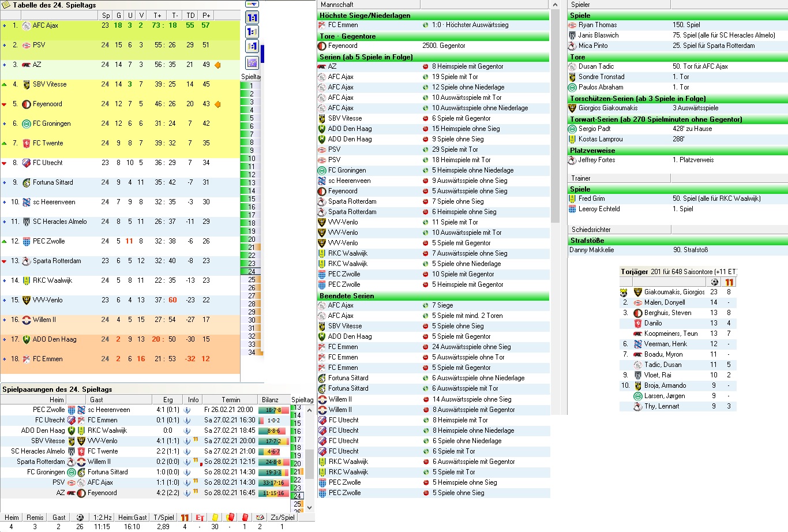
Task: Click the red down arrow beside Feyenoord rank
Action: pyautogui.click(x=5, y=104)
